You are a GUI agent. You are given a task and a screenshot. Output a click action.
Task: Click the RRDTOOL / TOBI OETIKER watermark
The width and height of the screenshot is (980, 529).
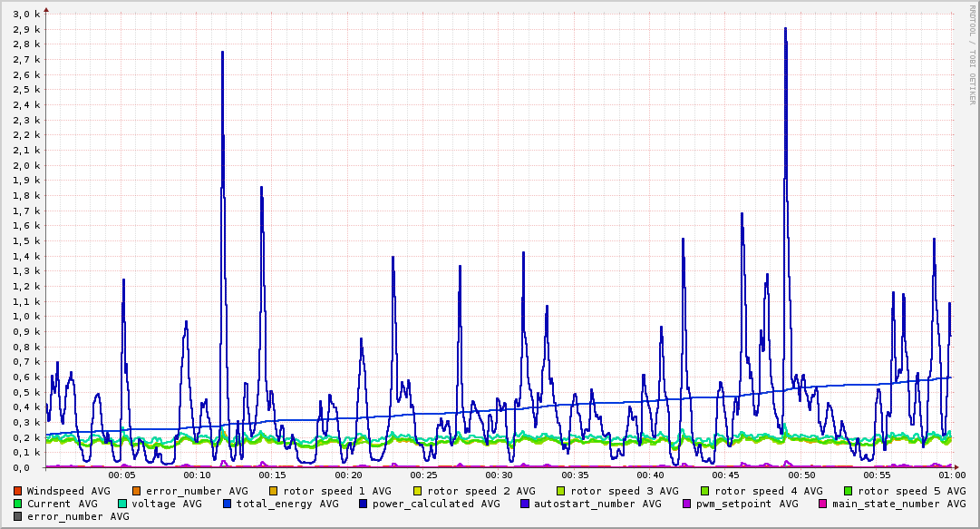coord(973,54)
